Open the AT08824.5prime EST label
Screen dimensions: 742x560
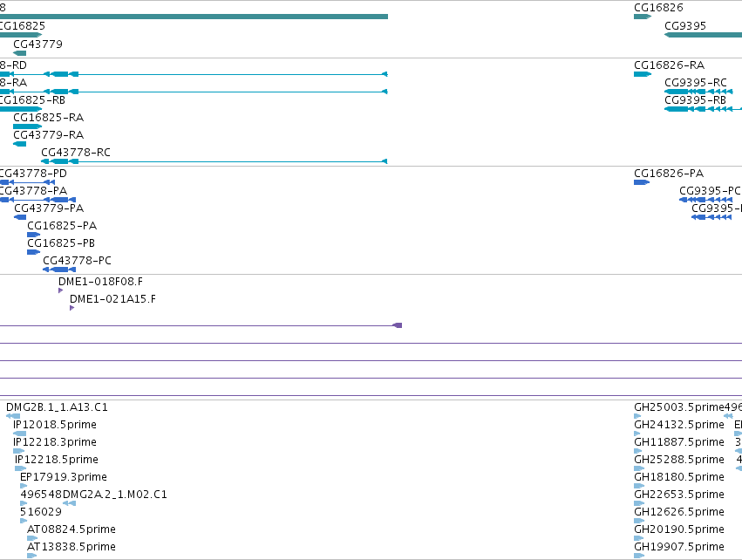(x=71, y=529)
